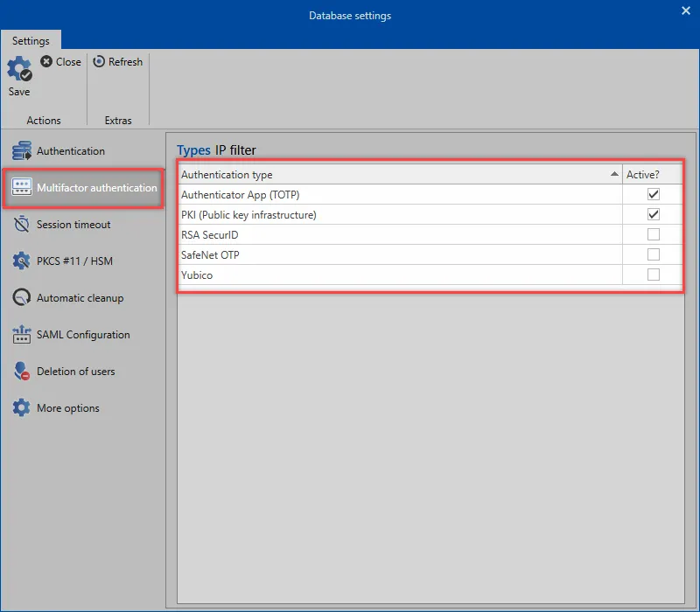Open Session timeout settings icon
The width and height of the screenshot is (700, 612).
(x=22, y=225)
